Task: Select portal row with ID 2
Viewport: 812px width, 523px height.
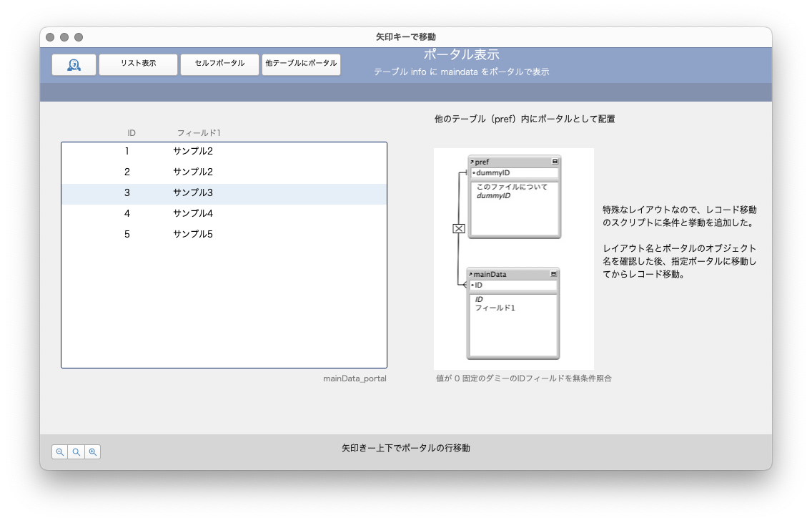Action: (224, 172)
